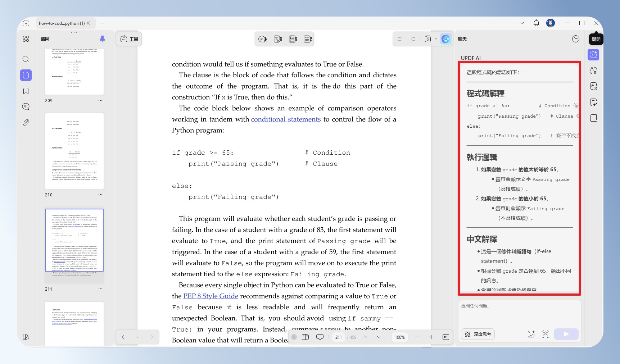Expand the save options dropdown arrow
This screenshot has width=620, height=364.
(x=436, y=39)
